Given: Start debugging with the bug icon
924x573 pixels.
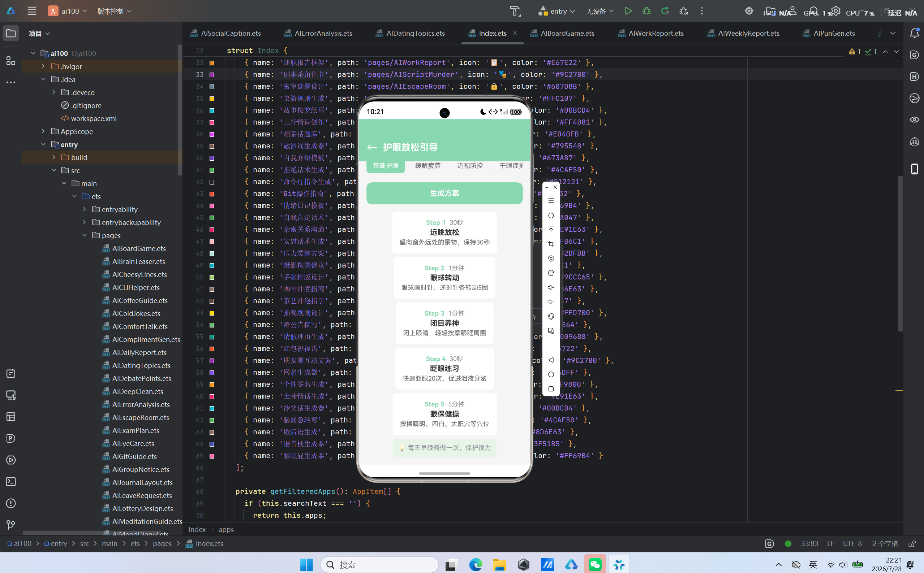Looking at the screenshot, I should pyautogui.click(x=647, y=11).
